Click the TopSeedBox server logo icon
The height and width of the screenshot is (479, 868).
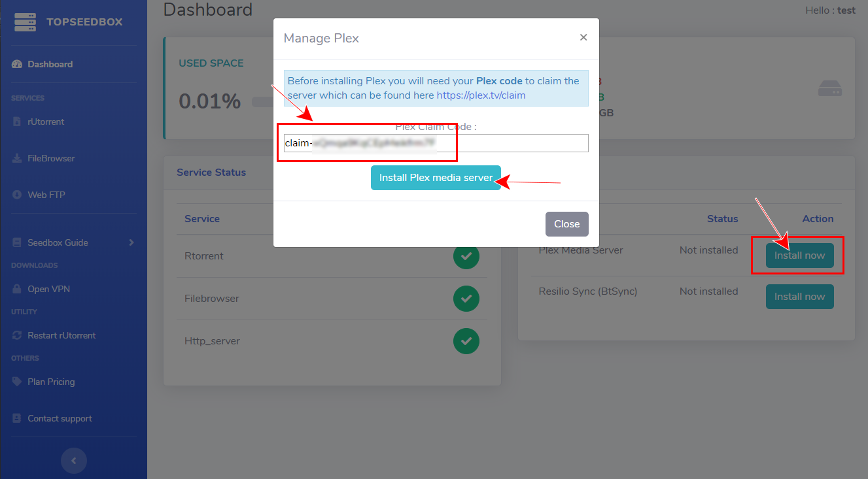(25, 22)
